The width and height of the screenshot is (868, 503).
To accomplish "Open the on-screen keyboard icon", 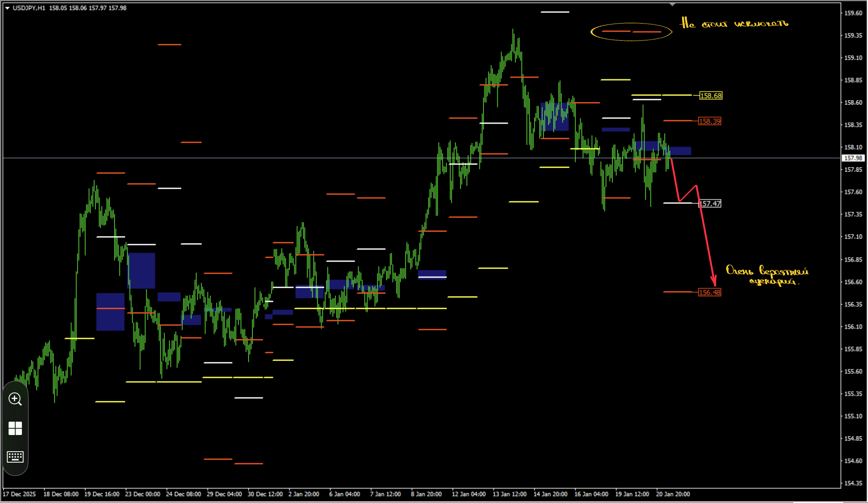I will [x=15, y=457].
